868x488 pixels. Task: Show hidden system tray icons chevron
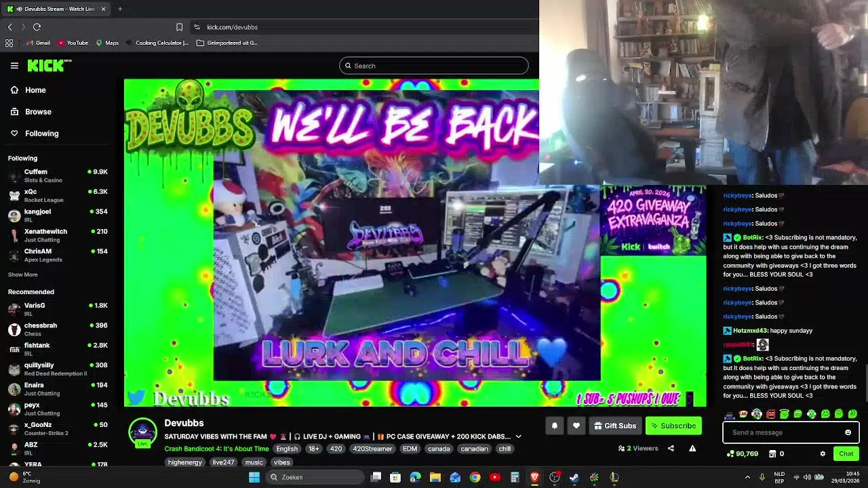(747, 477)
